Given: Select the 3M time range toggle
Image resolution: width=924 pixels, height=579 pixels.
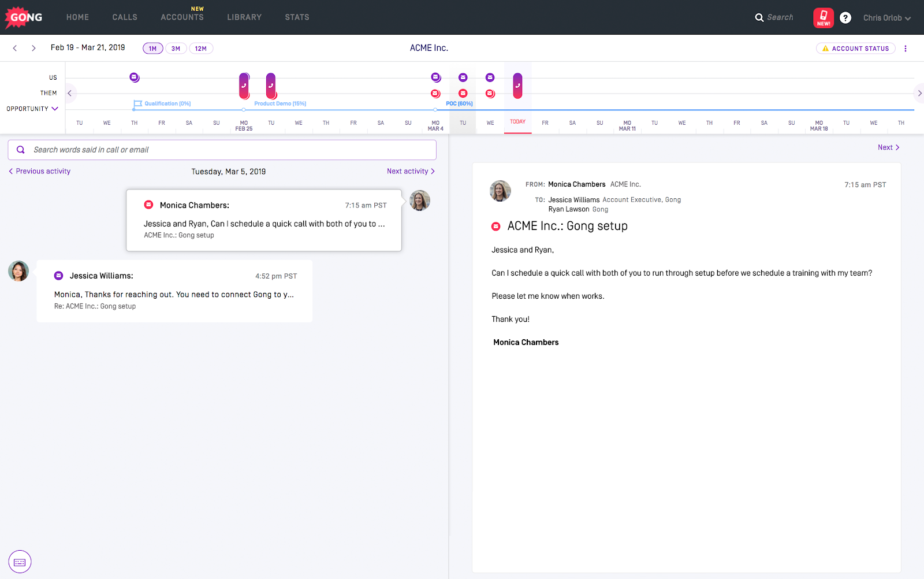Looking at the screenshot, I should [176, 48].
